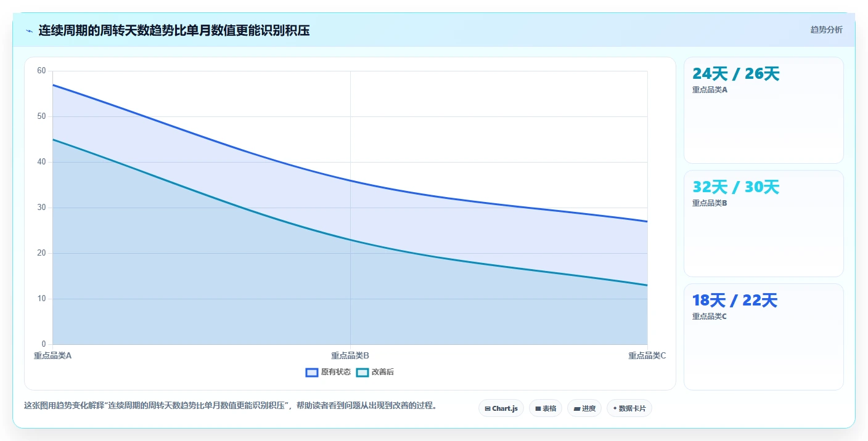Click the icon inside the 进度 chip
The image size is (868, 441).
click(576, 408)
